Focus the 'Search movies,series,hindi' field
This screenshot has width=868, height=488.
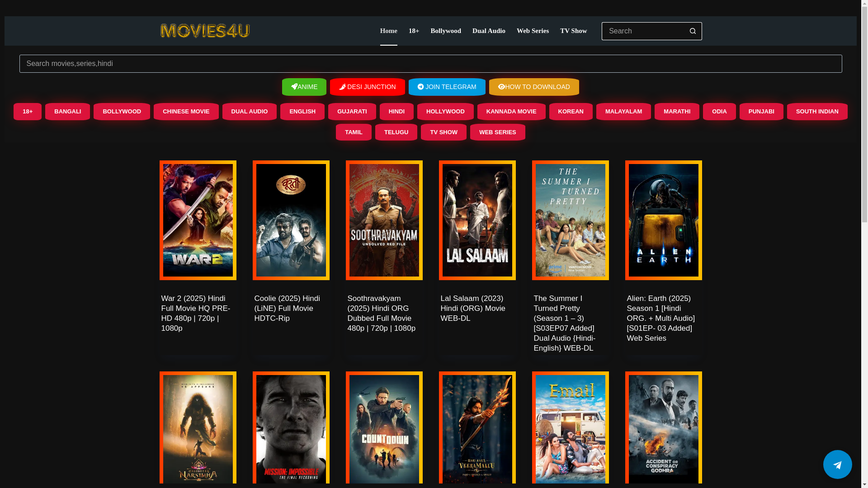[x=430, y=64]
